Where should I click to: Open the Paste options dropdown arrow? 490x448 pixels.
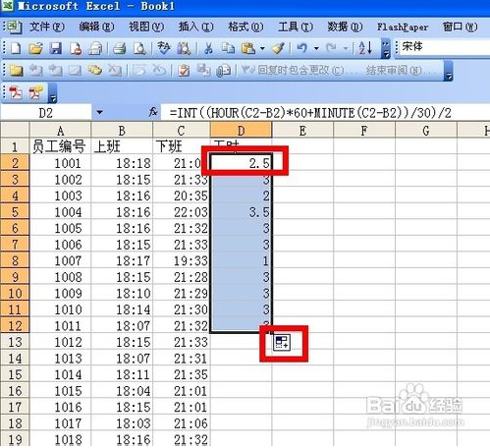(262, 49)
